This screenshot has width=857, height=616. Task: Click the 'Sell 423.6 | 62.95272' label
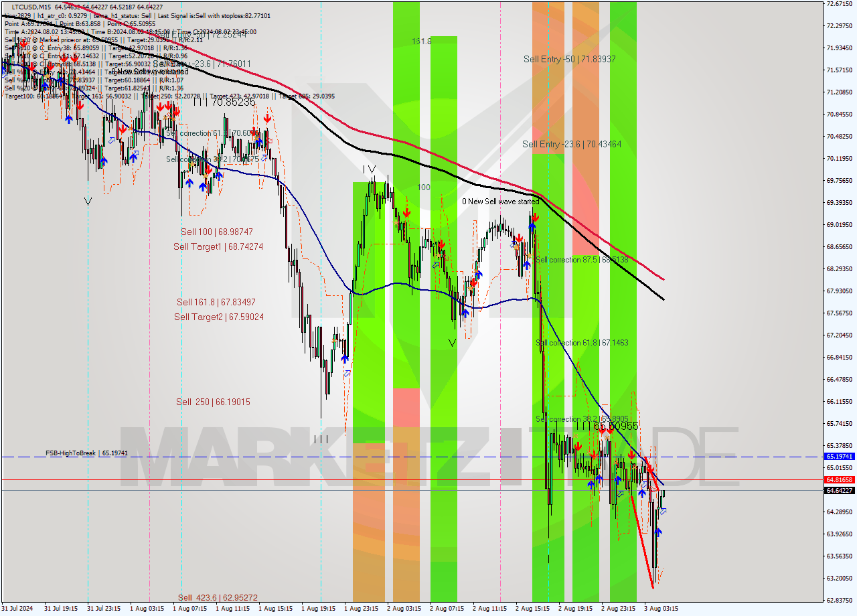[218, 597]
